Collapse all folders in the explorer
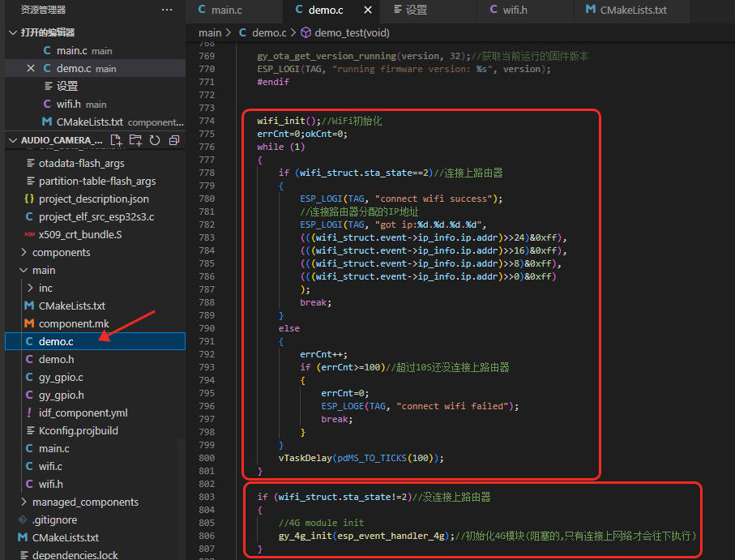 [174, 140]
